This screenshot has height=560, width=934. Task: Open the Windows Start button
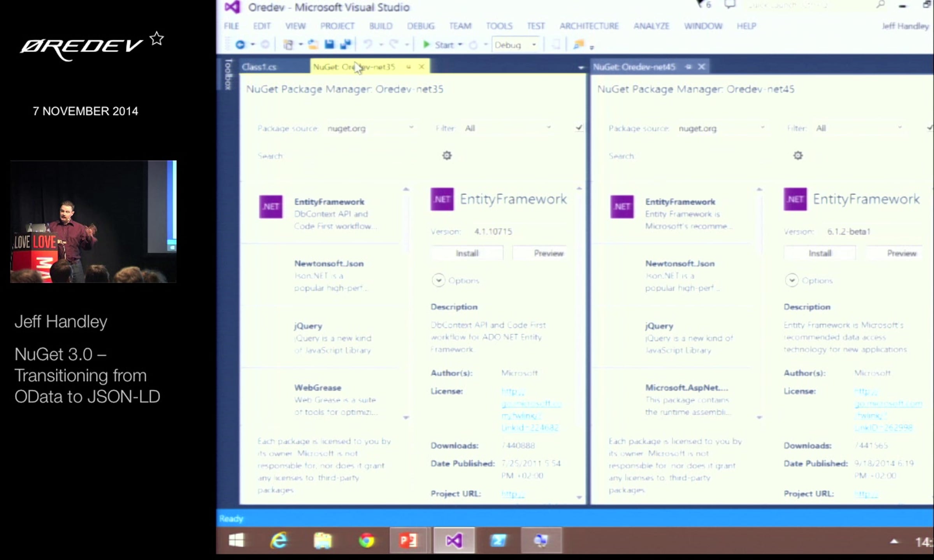coord(236,541)
